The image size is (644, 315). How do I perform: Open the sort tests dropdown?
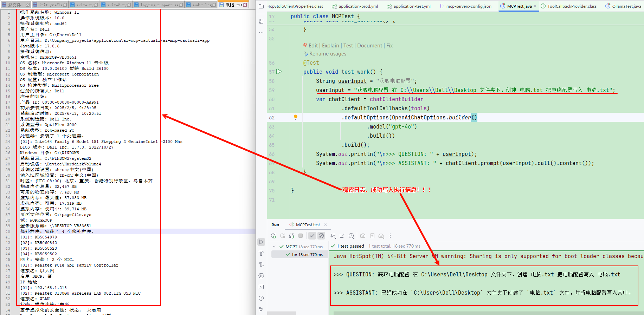[333, 236]
